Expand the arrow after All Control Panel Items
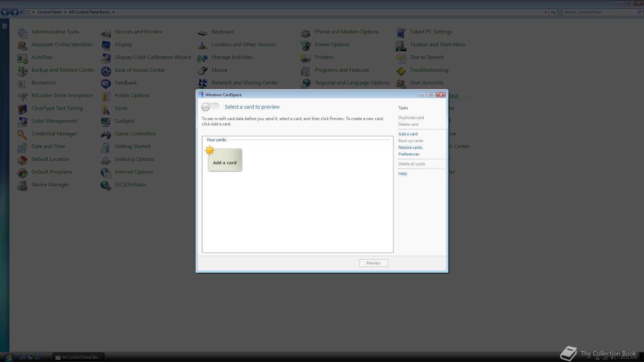This screenshot has width=644, height=362. click(x=113, y=12)
